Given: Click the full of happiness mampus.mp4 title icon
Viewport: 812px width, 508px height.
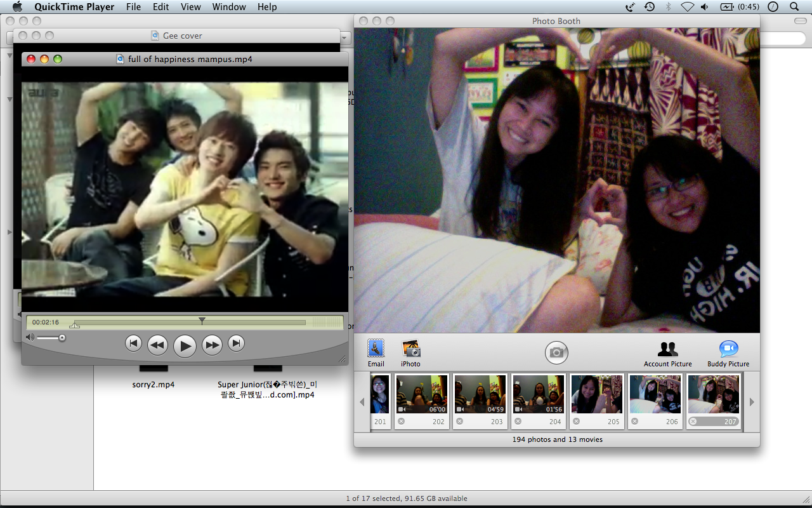Looking at the screenshot, I should pyautogui.click(x=121, y=59).
